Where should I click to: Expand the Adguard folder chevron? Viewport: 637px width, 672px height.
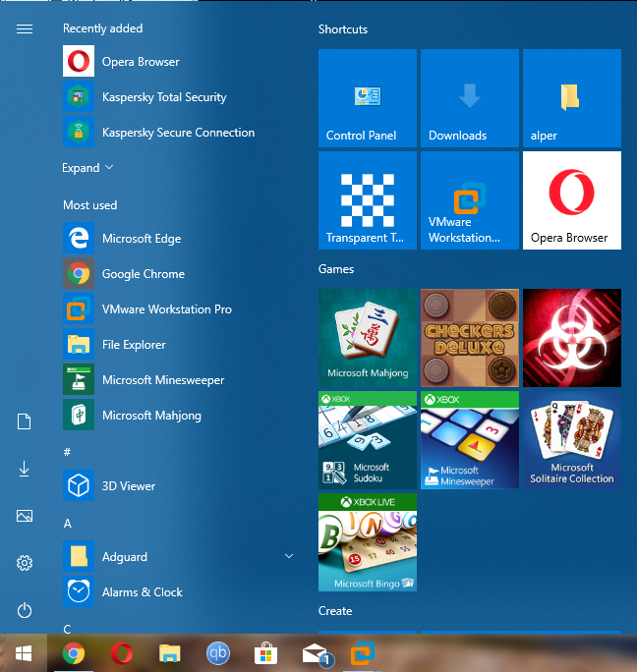click(288, 557)
